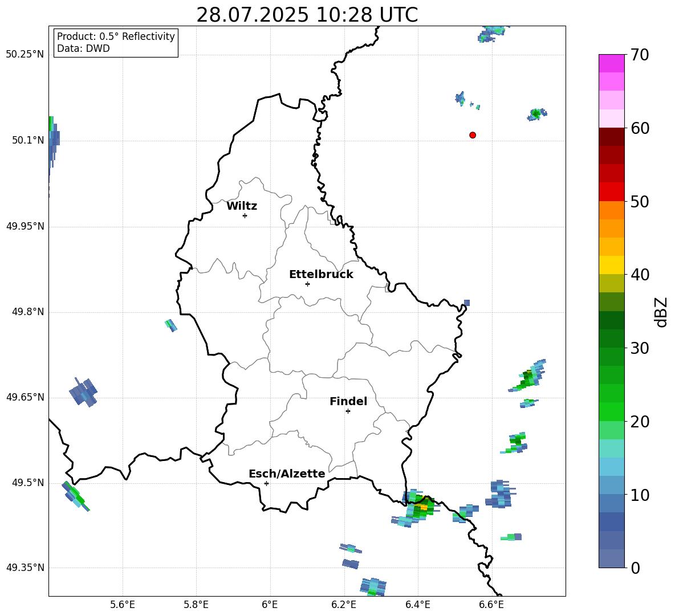The image size is (675, 616).
Task: Click the colorbar value 70
Action: (x=640, y=55)
